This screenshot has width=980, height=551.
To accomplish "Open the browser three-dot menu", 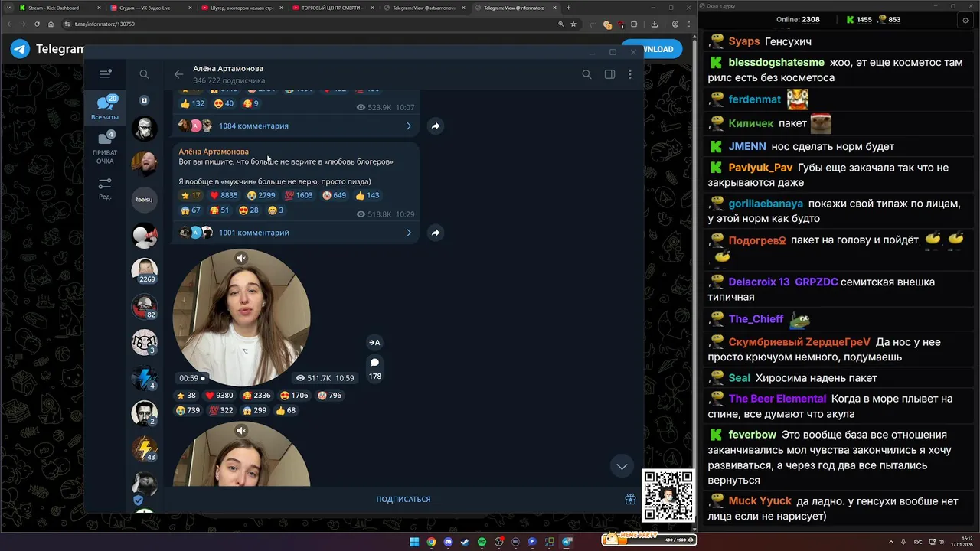I will 689,24.
